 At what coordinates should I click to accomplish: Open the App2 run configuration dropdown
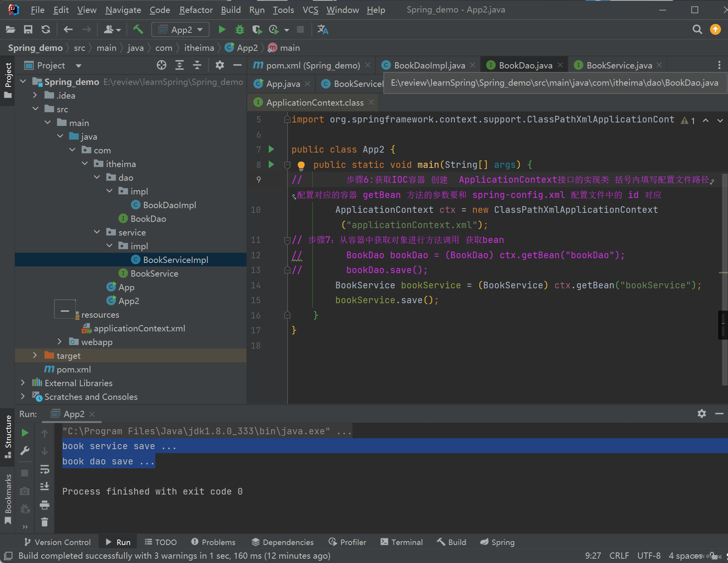point(181,30)
